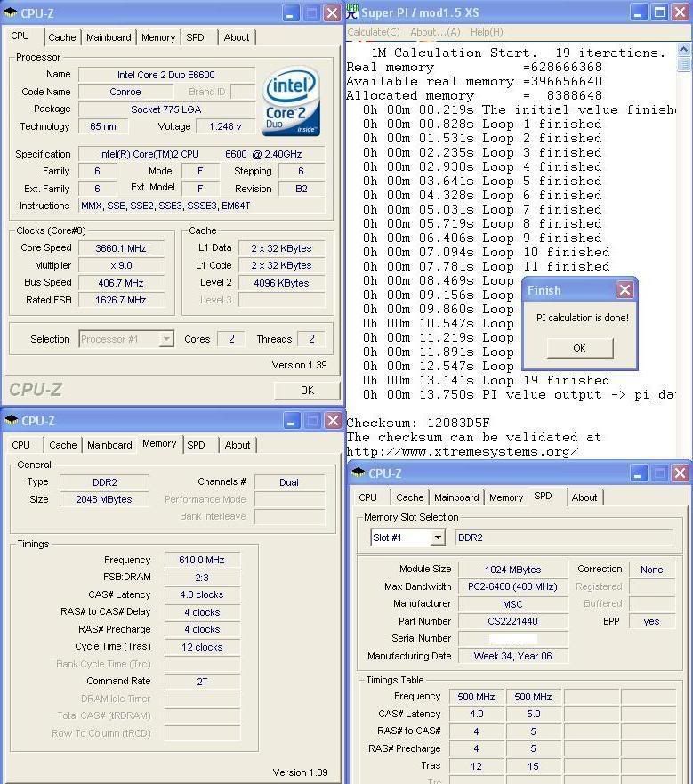Open Mainboard tab in top CPU-Z window
This screenshot has width=693, height=784.
[x=109, y=37]
